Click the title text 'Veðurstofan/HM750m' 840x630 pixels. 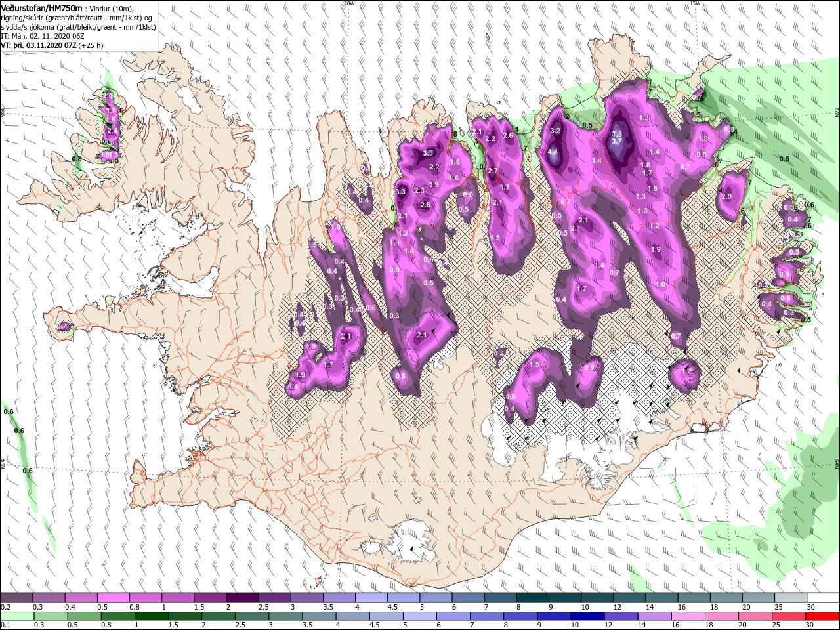point(41,7)
